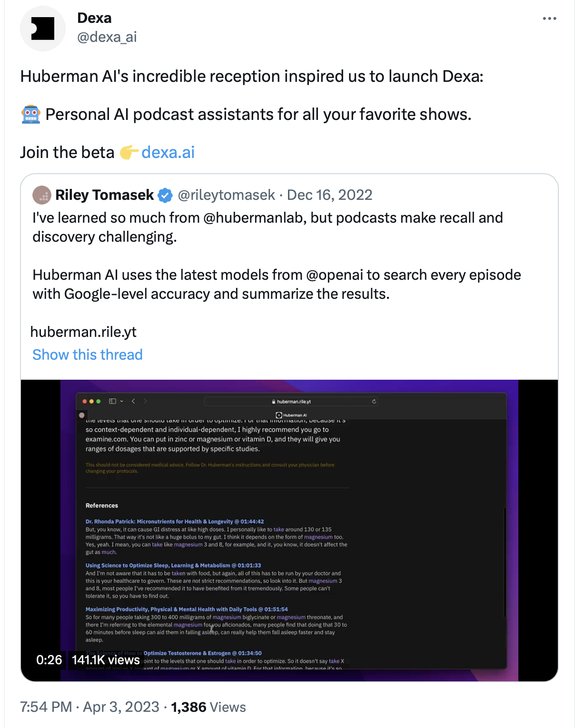
Task: Click the Dexa display name
Action: [x=94, y=18]
